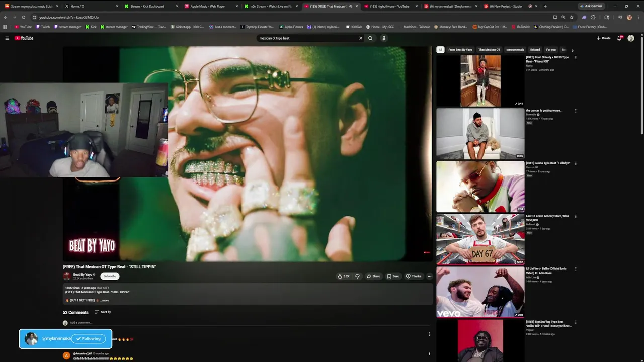
Task: Open options for BigXthaPlug Type Beat video
Action: (576, 322)
